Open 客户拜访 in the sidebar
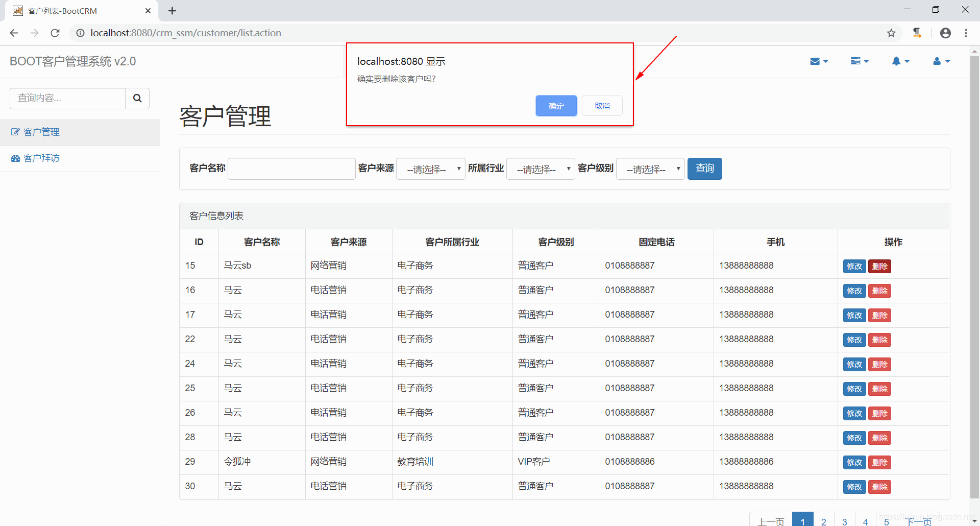Viewport: 980px width, 526px height. [x=80, y=158]
